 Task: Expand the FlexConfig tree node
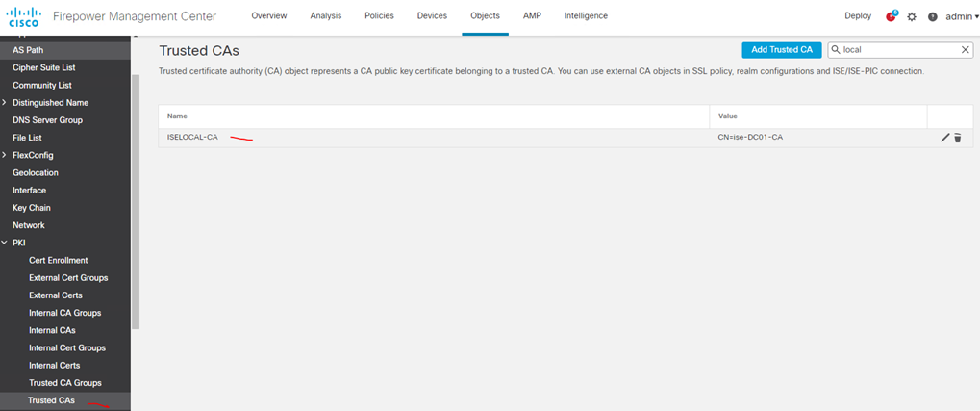click(x=5, y=155)
